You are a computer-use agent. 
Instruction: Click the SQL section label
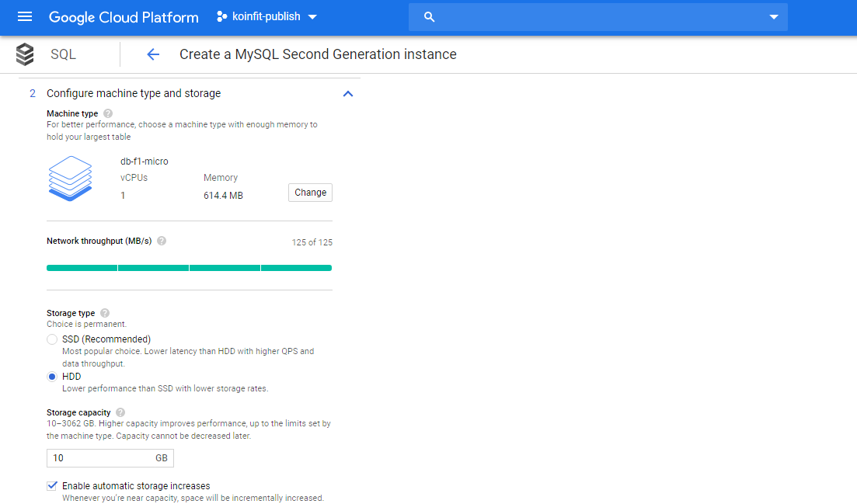pyautogui.click(x=64, y=54)
